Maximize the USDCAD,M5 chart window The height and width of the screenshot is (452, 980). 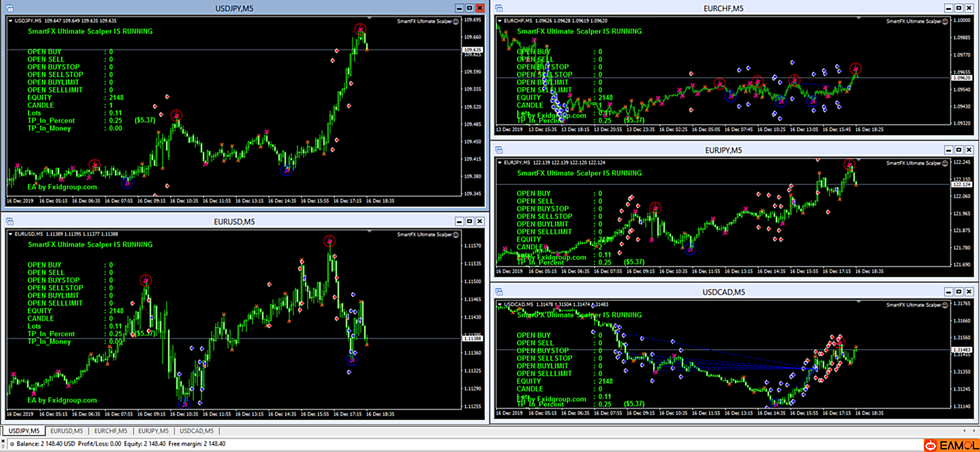coord(959,292)
